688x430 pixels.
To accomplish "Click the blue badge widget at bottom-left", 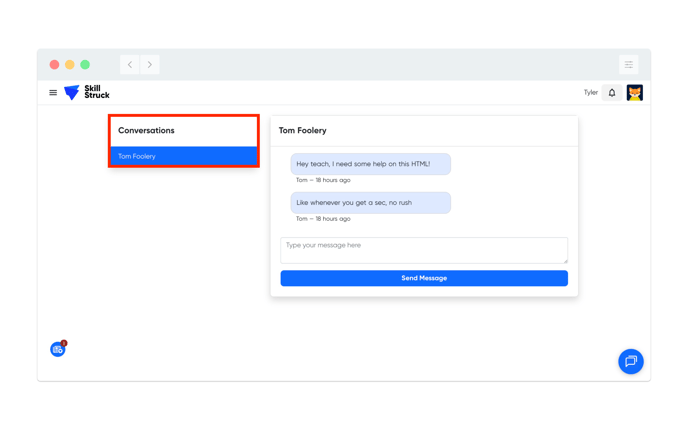I will (x=58, y=349).
